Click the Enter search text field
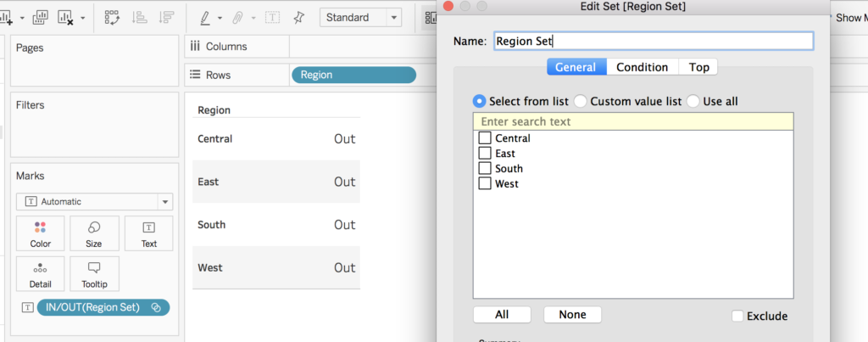Screen dimensions: 868x342 click(632, 121)
